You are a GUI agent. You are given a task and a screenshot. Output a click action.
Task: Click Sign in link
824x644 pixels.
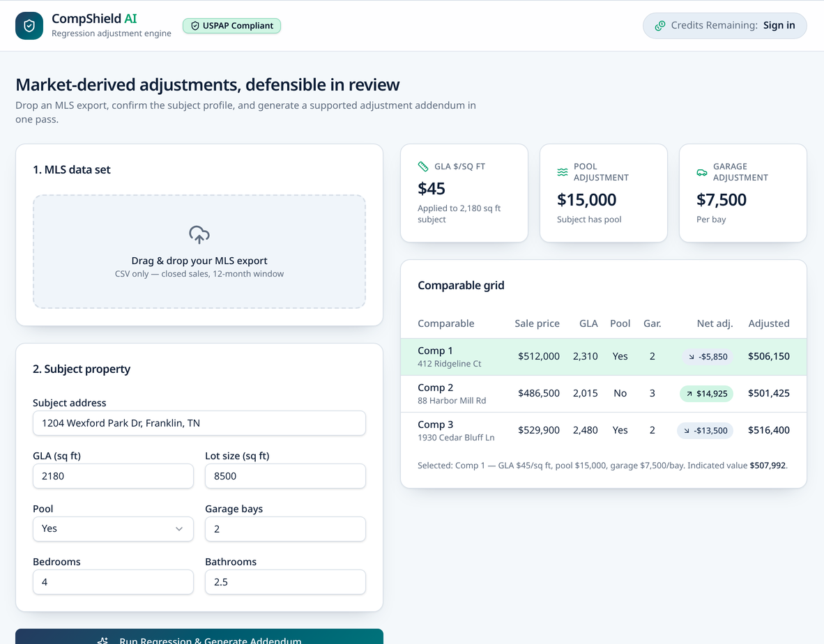pyautogui.click(x=779, y=25)
